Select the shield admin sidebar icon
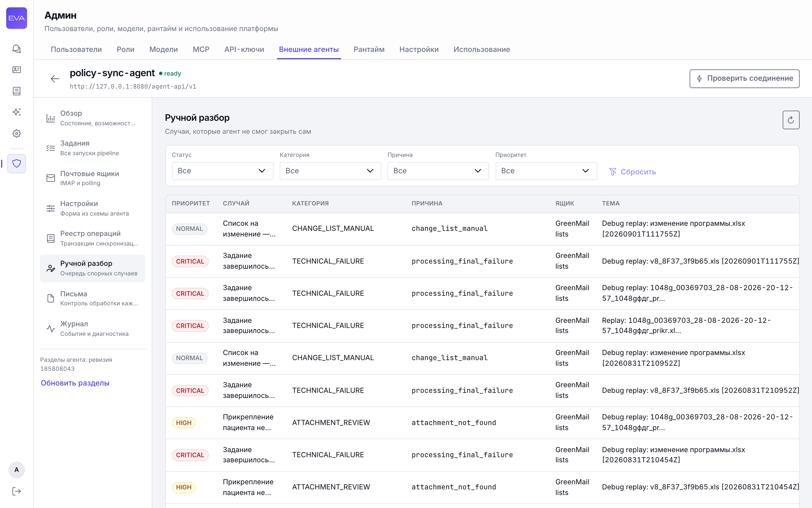This screenshot has width=812, height=508. [x=16, y=164]
